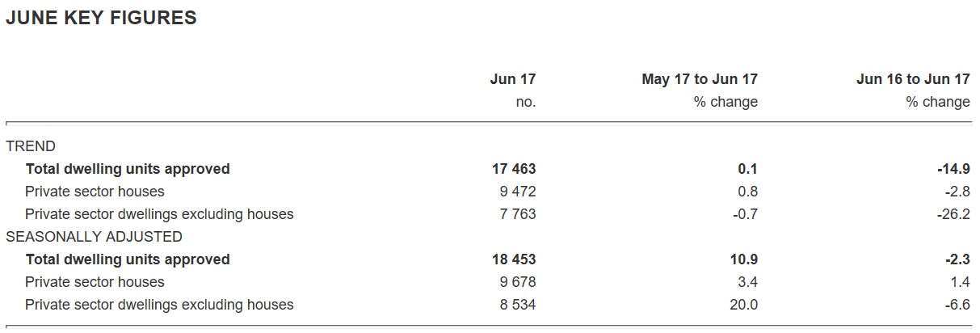Click the 9 472 private houses figure
The width and height of the screenshot is (980, 333).
518,192
